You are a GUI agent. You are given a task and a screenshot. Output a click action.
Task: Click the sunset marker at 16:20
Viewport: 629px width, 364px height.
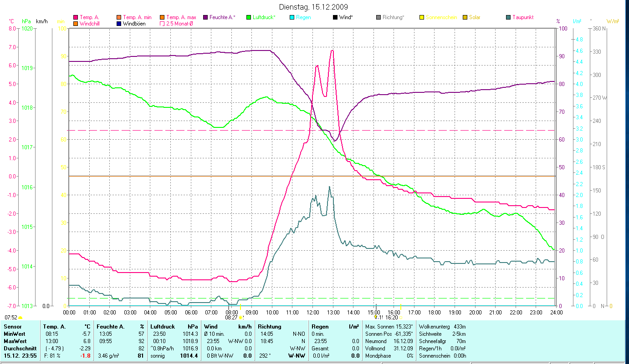coord(401,317)
